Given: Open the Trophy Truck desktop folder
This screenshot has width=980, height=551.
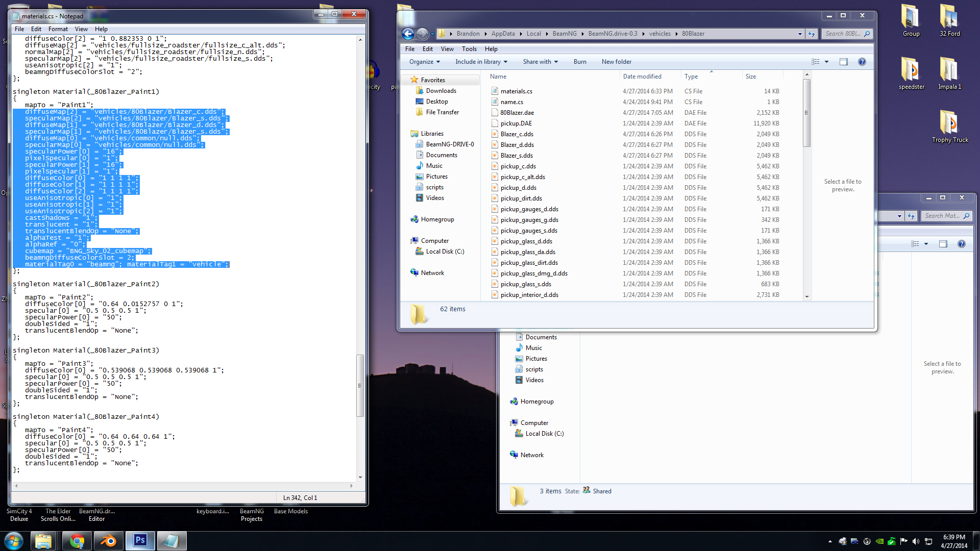Looking at the screenshot, I should [x=950, y=127].
